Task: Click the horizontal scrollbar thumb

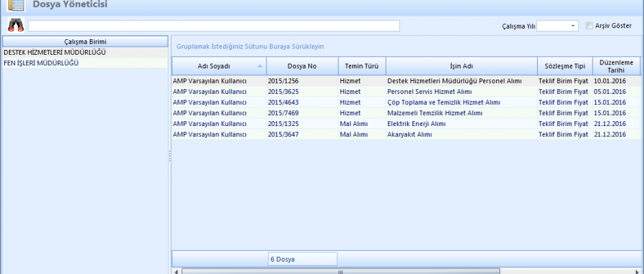Action: [x=340, y=271]
